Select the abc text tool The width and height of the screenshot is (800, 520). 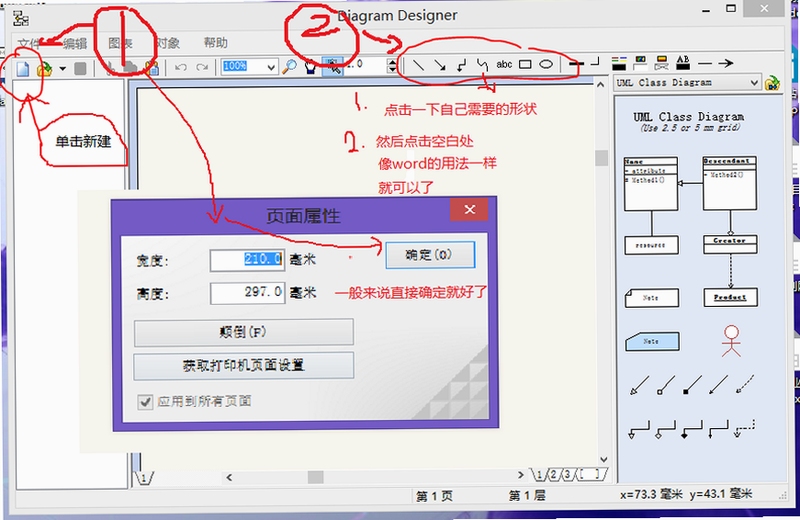click(x=504, y=64)
